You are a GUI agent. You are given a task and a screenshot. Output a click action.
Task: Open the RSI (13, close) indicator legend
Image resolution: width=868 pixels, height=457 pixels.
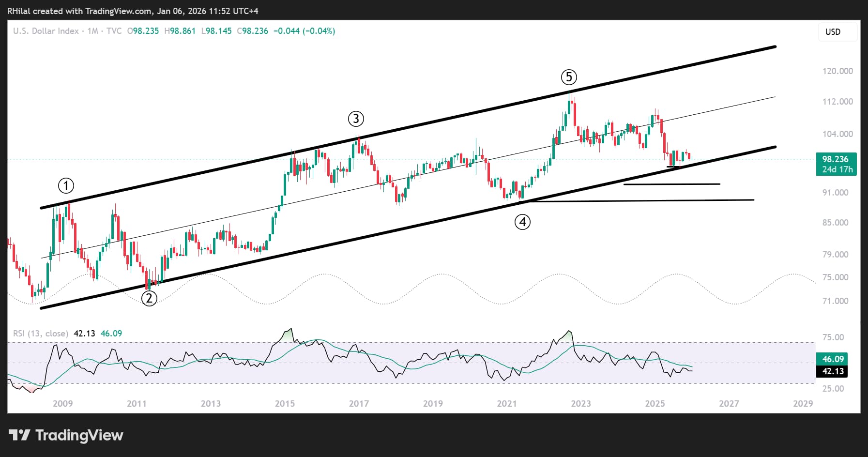[x=41, y=334]
